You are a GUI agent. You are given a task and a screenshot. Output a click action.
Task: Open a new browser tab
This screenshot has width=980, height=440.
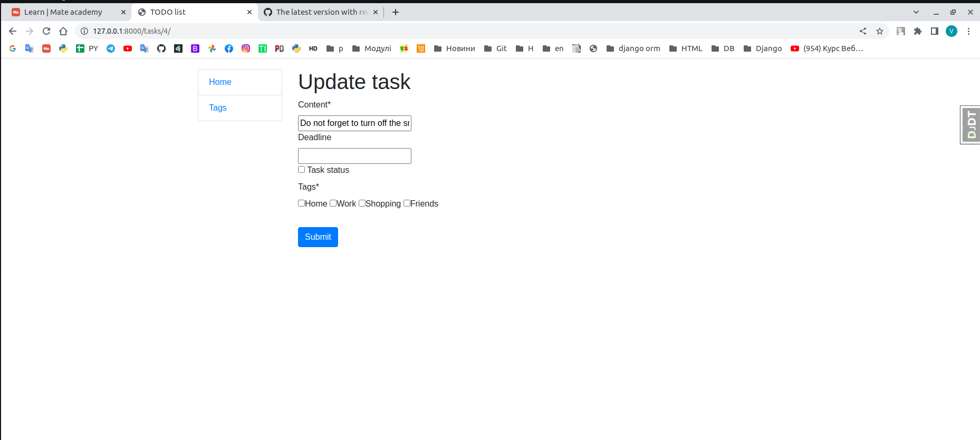pyautogui.click(x=396, y=12)
